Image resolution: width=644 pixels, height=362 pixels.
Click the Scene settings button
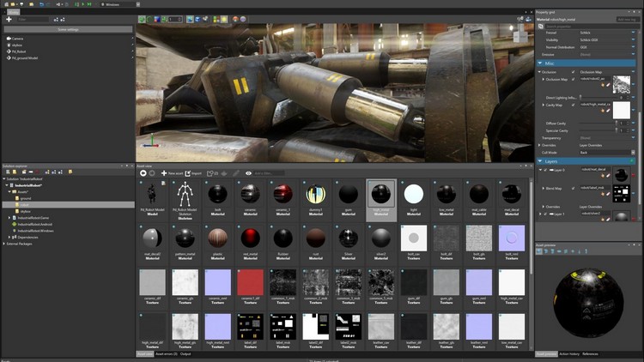(x=67, y=29)
